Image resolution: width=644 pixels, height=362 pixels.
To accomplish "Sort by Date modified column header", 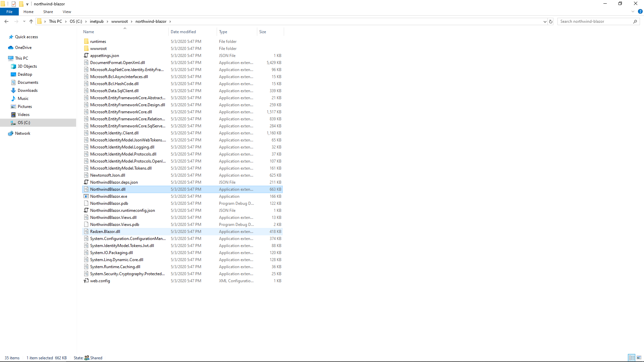I will point(193,32).
